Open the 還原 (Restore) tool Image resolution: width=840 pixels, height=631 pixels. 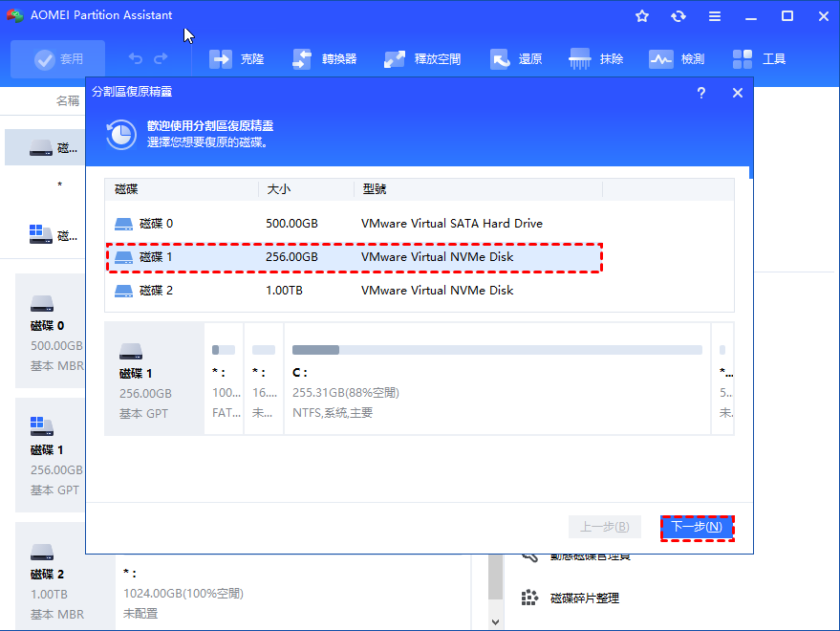(x=516, y=59)
